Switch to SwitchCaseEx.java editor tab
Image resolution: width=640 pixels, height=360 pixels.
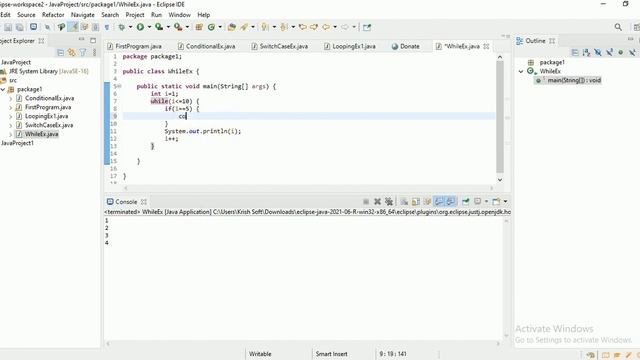pyautogui.click(x=280, y=47)
